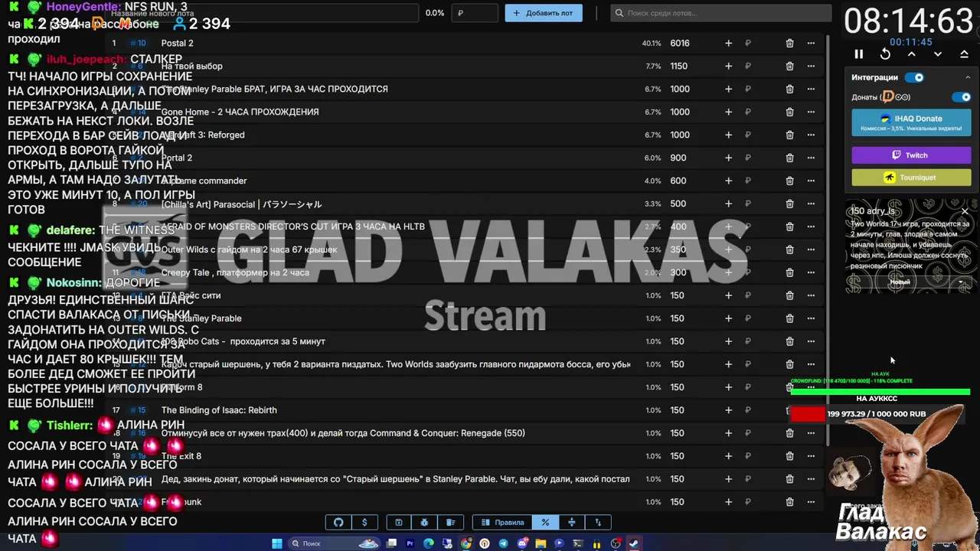Delete the Portal 2 lot
The image size is (980, 551).
[789, 158]
